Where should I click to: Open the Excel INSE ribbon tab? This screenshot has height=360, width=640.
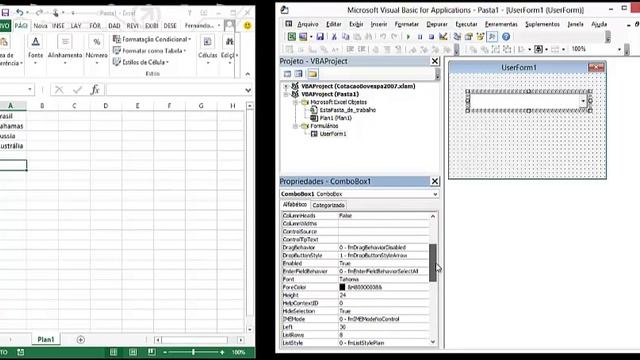pyautogui.click(x=58, y=26)
